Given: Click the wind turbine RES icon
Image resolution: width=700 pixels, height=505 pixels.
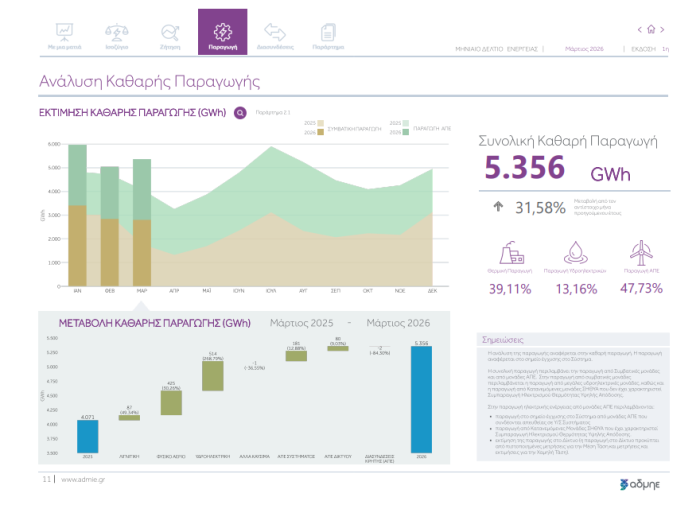Looking at the screenshot, I should point(641,251).
